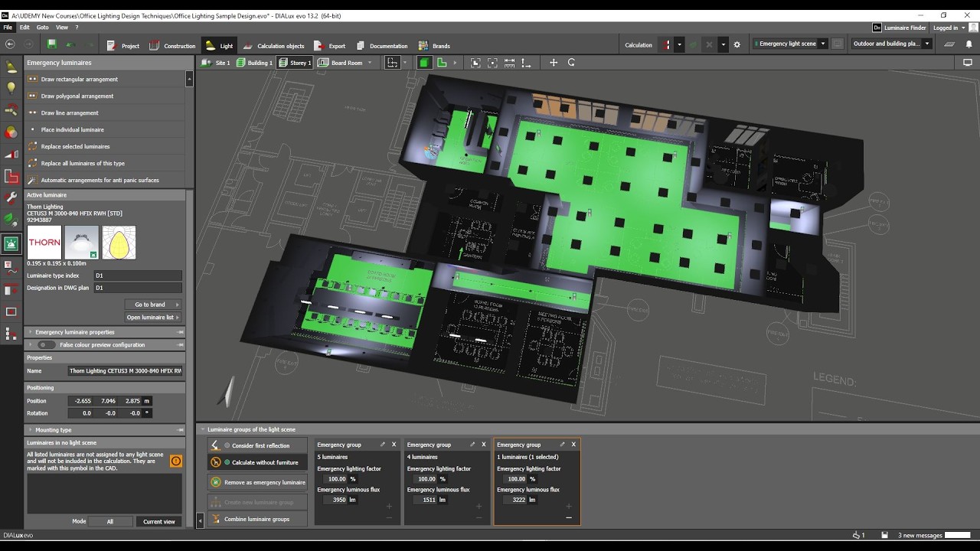Open the Documentation mode tab
Image resolution: width=980 pixels, height=551 pixels.
pyautogui.click(x=381, y=45)
